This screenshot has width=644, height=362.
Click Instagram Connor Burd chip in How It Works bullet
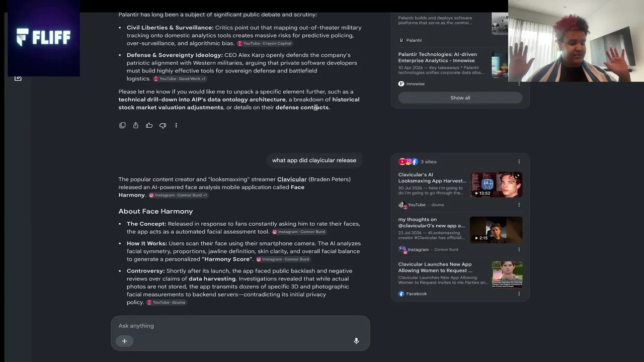click(x=283, y=259)
